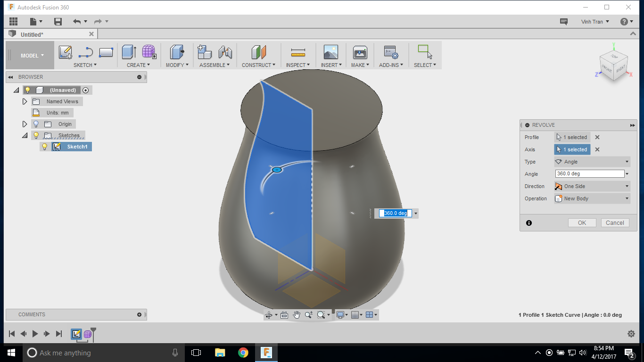
Task: Toggle visibility bulb of Origin folder
Action: [x=36, y=124]
